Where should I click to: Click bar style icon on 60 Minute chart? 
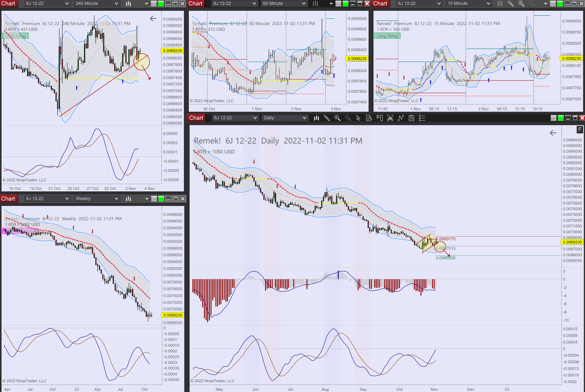pyautogui.click(x=315, y=4)
